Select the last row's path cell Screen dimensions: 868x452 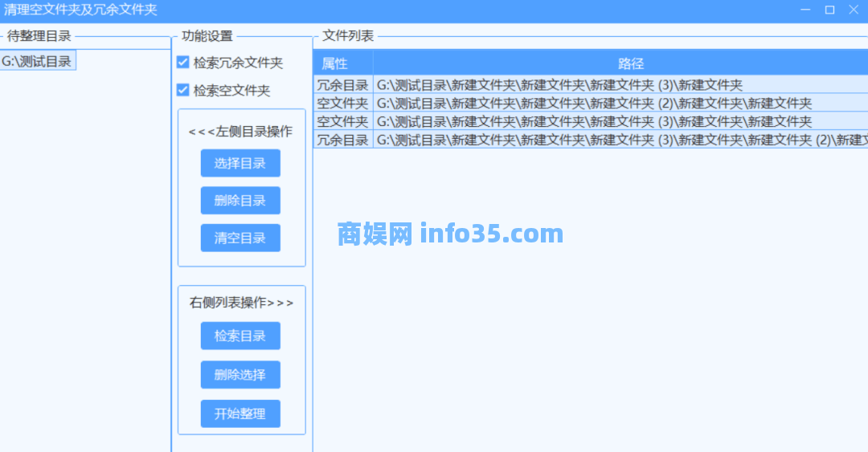click(x=619, y=140)
